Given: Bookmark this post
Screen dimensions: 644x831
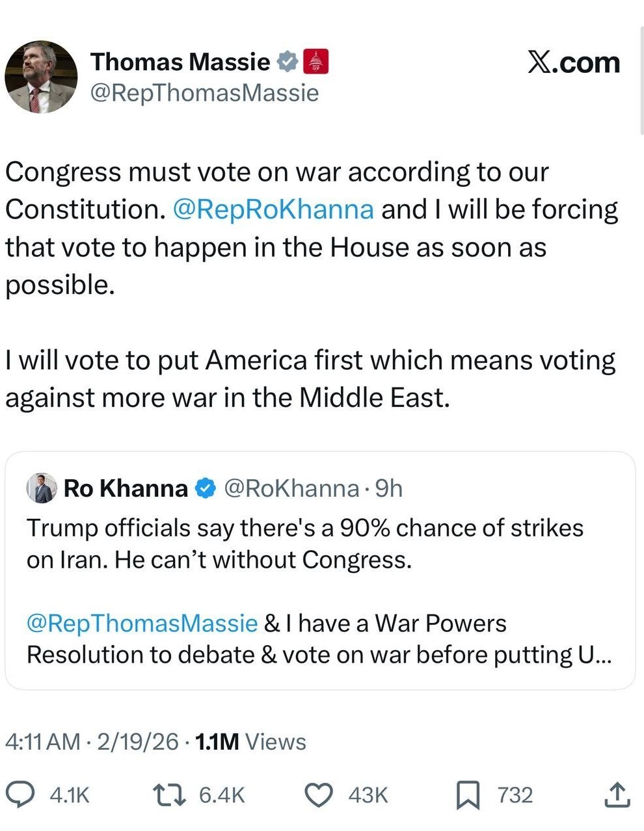Looking at the screenshot, I should (x=467, y=795).
